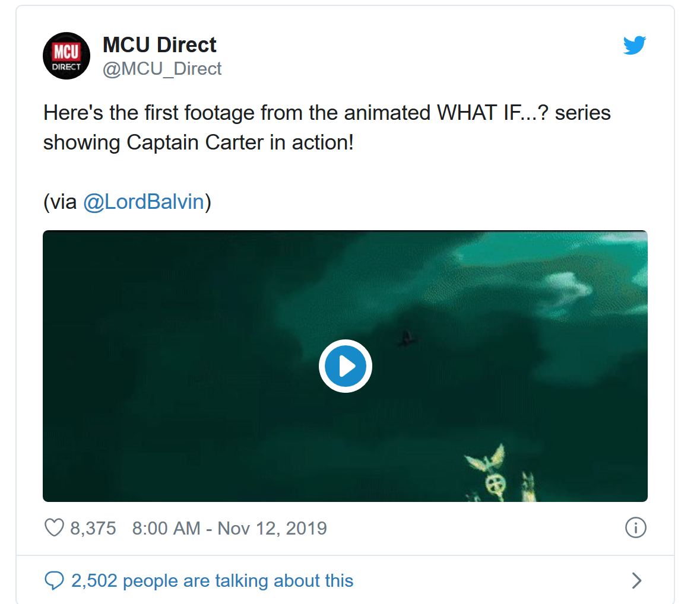Click the small aircraft silhouette in the video
Viewport: 700px width, 604px height.
(408, 339)
